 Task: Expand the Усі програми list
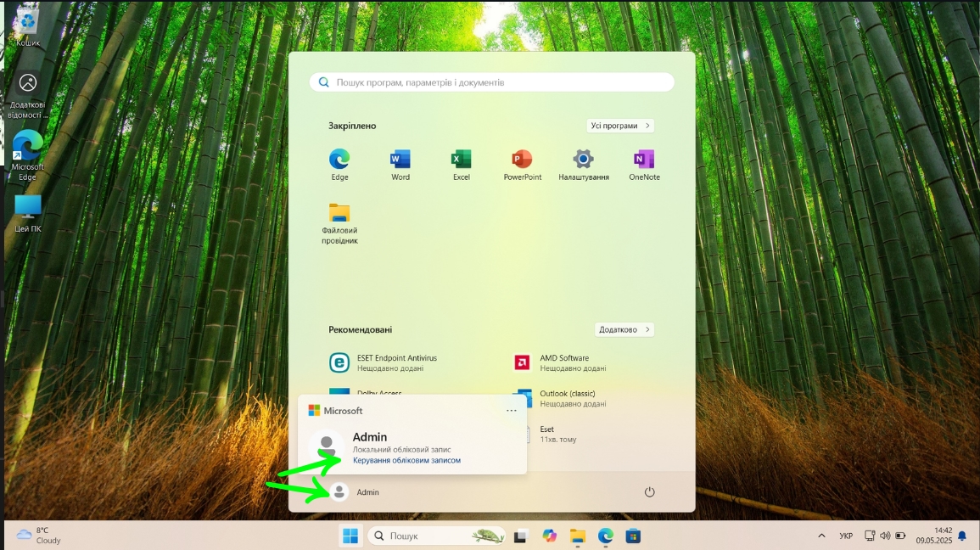tap(620, 126)
